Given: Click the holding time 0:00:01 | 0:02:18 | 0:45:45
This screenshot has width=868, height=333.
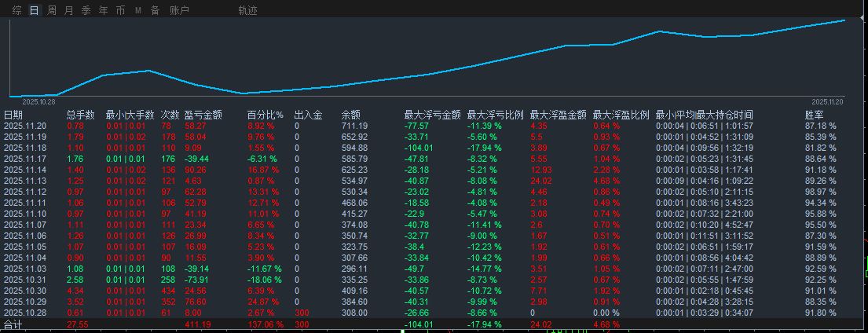Looking at the screenshot, I should coord(704,291).
